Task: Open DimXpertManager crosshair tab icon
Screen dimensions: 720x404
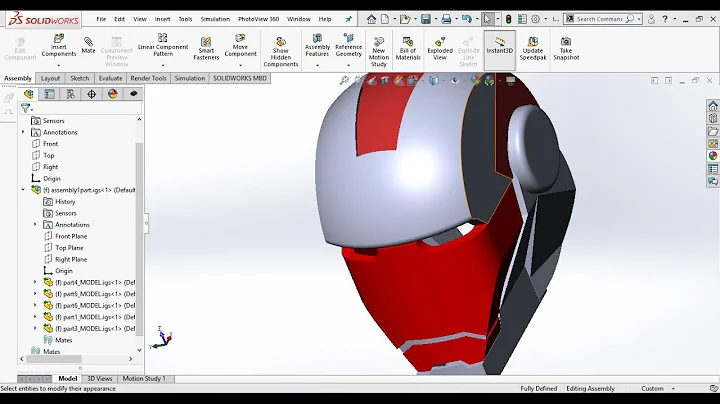Action: tap(91, 94)
